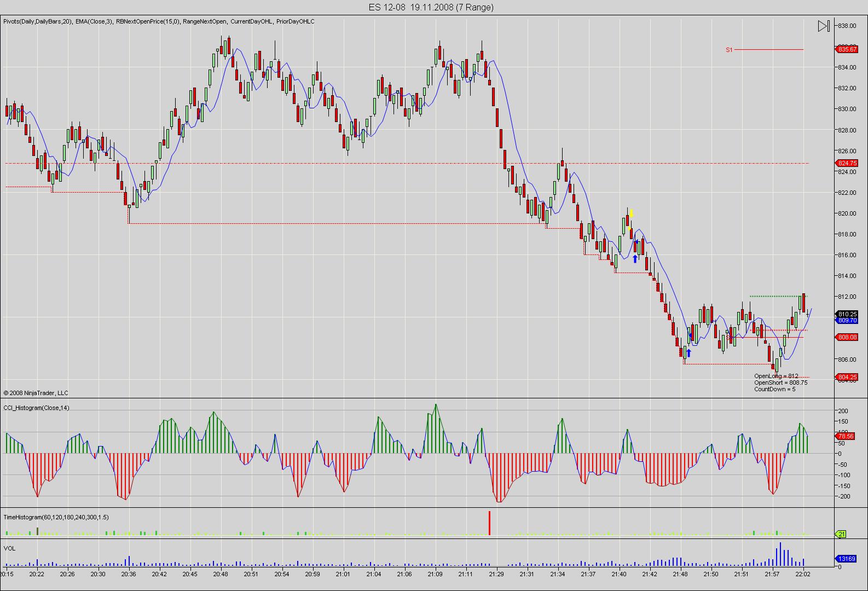Click the red 835.67 price marker
The width and height of the screenshot is (868, 591).
tap(847, 49)
